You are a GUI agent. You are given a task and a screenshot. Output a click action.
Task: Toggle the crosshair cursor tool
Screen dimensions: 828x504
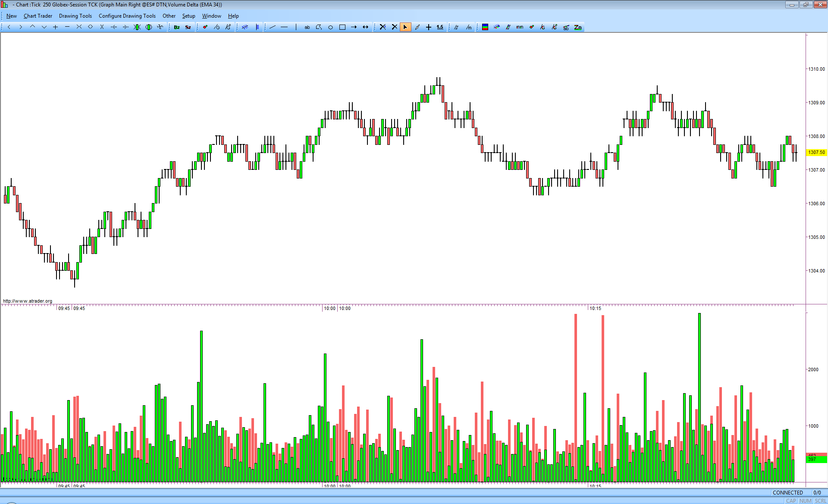pyautogui.click(x=429, y=27)
